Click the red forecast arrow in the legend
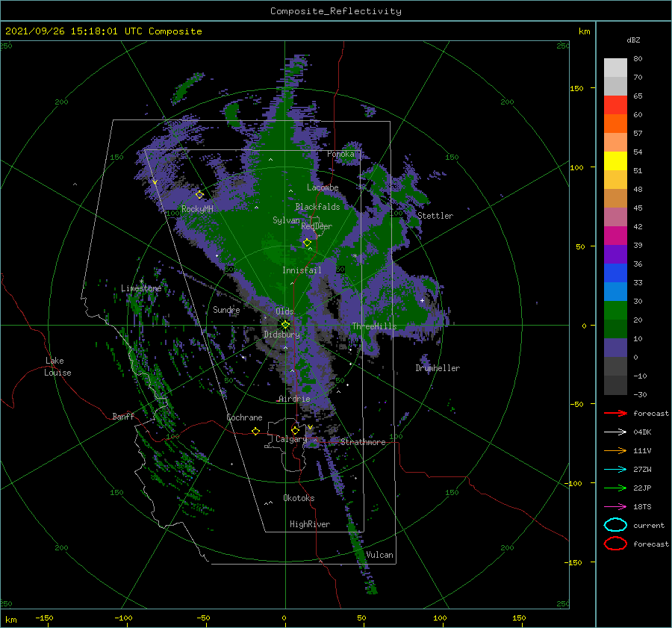This screenshot has width=672, height=628. (x=615, y=413)
